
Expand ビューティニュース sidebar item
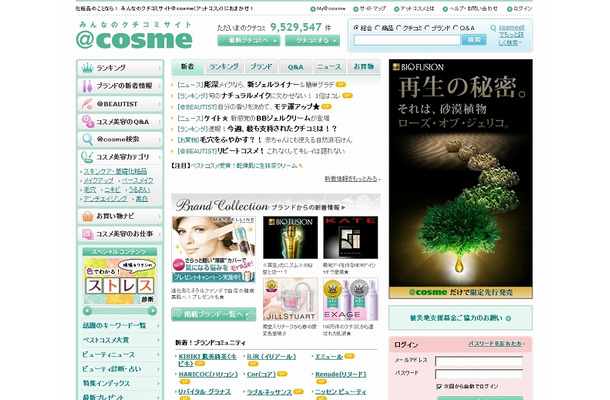(x=121, y=354)
